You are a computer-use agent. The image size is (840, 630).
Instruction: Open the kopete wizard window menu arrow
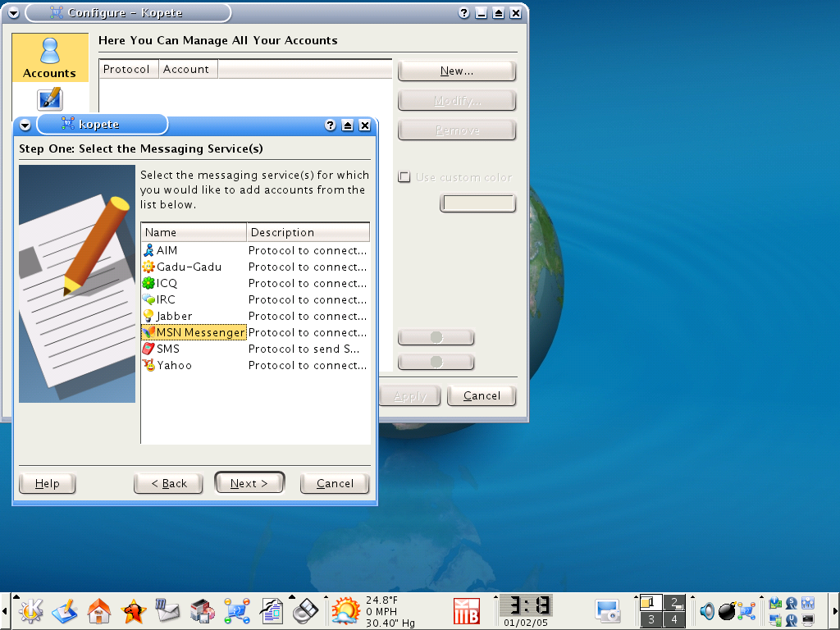tap(25, 125)
